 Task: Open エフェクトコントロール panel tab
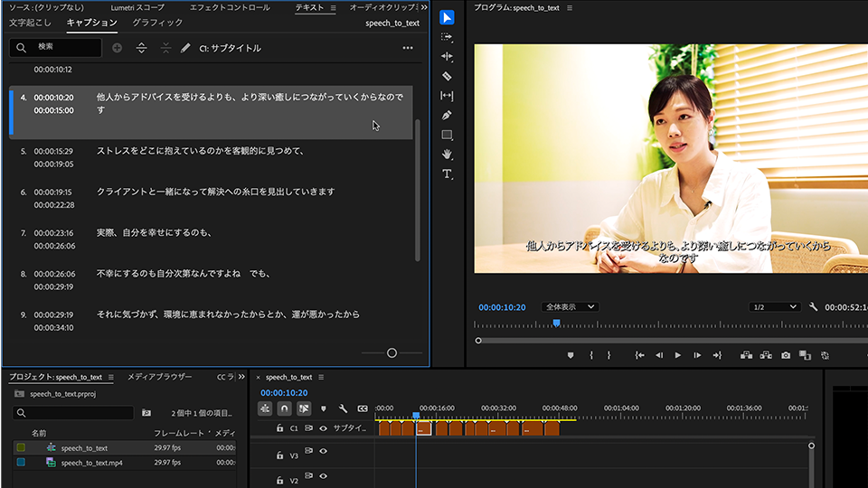(x=230, y=8)
